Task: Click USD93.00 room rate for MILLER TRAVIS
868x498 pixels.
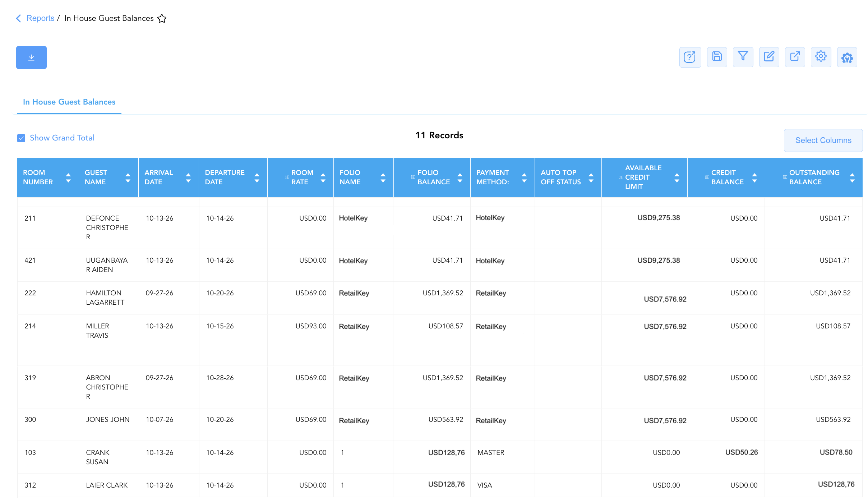Action: click(311, 326)
